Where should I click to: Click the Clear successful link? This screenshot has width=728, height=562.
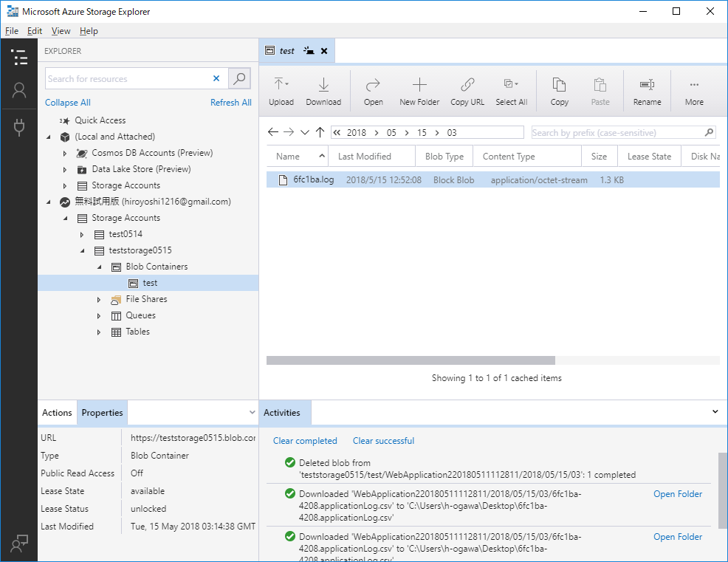coord(383,441)
